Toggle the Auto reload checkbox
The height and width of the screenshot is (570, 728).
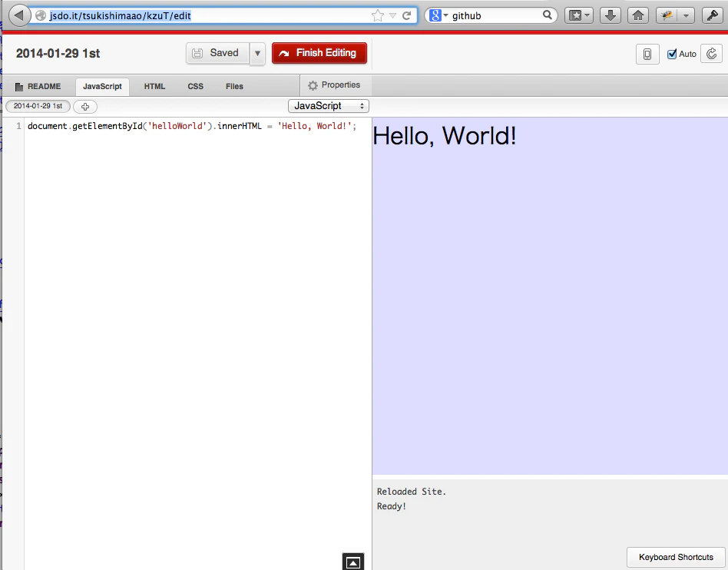(x=672, y=55)
